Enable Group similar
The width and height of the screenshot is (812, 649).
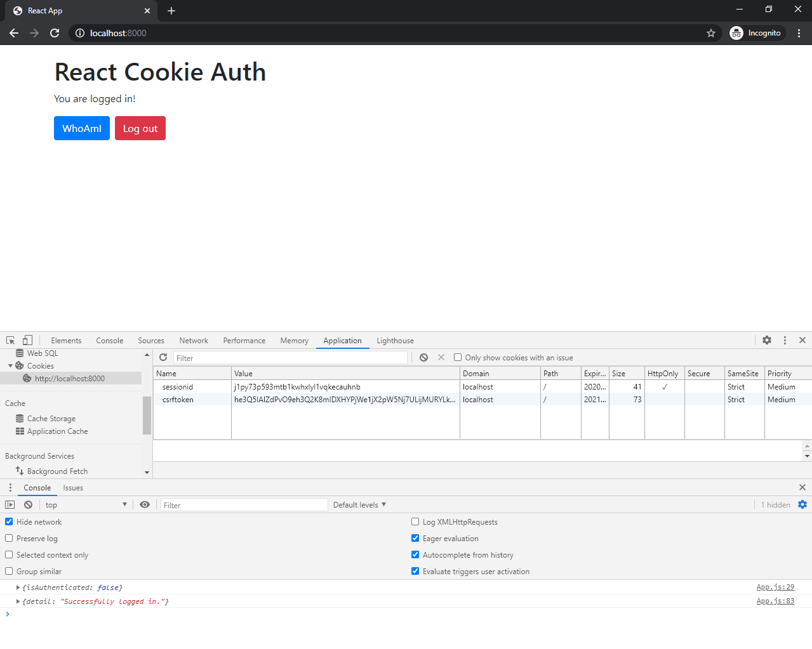coord(9,571)
